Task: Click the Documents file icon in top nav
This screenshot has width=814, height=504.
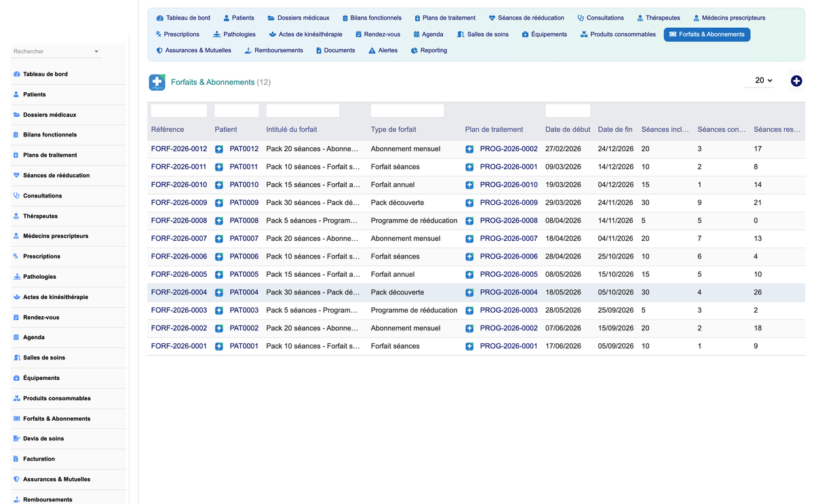Action: coord(319,50)
